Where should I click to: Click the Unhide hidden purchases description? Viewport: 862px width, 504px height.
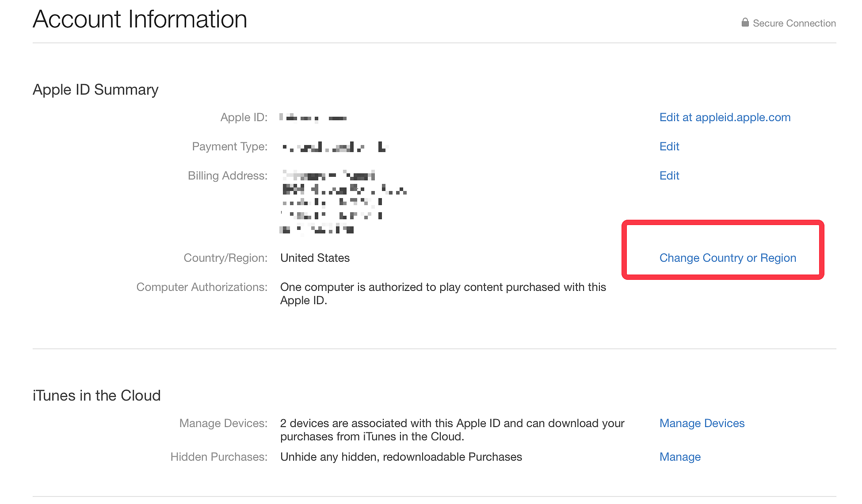coord(401,457)
